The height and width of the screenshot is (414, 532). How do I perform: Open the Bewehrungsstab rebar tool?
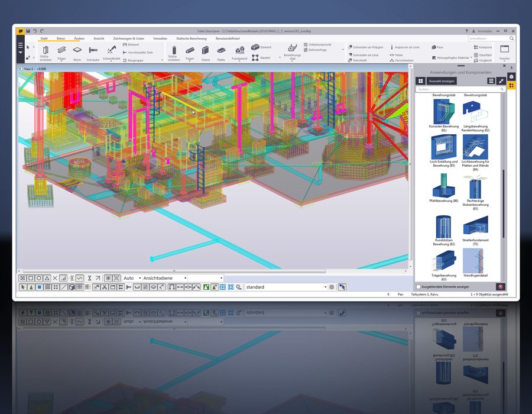(292, 51)
